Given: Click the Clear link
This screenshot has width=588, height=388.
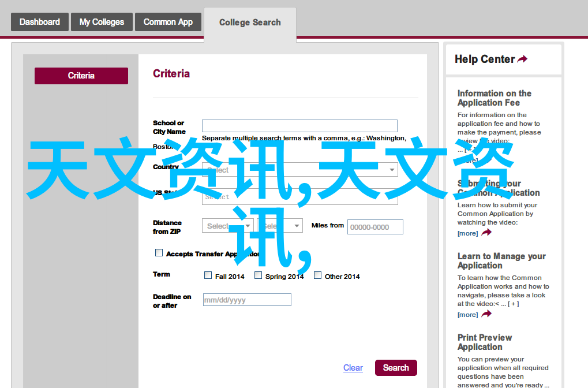Looking at the screenshot, I should [353, 368].
